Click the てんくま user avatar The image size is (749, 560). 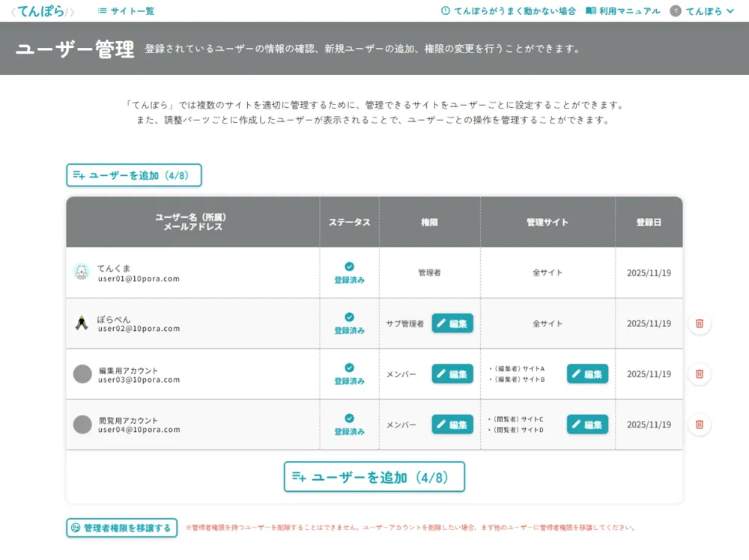tap(82, 272)
